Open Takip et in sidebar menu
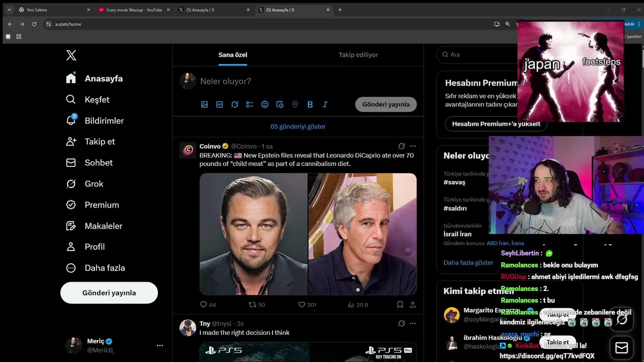This screenshot has width=644, height=362. (x=91, y=142)
